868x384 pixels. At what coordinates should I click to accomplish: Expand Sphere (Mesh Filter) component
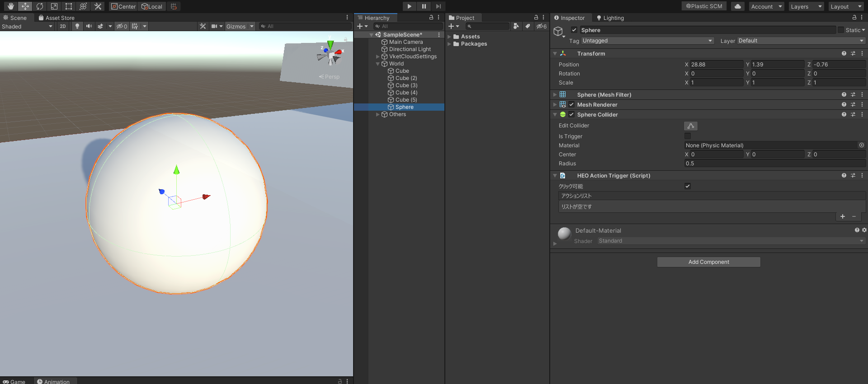pos(555,94)
